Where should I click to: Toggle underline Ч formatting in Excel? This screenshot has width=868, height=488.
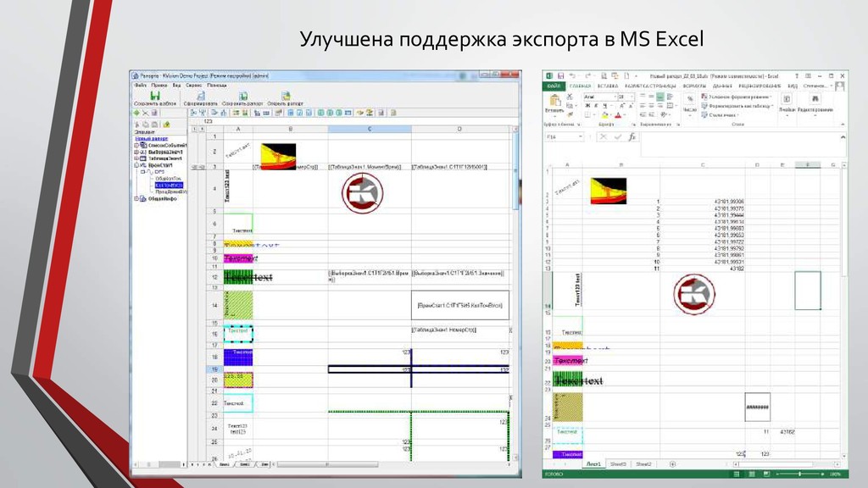click(605, 106)
